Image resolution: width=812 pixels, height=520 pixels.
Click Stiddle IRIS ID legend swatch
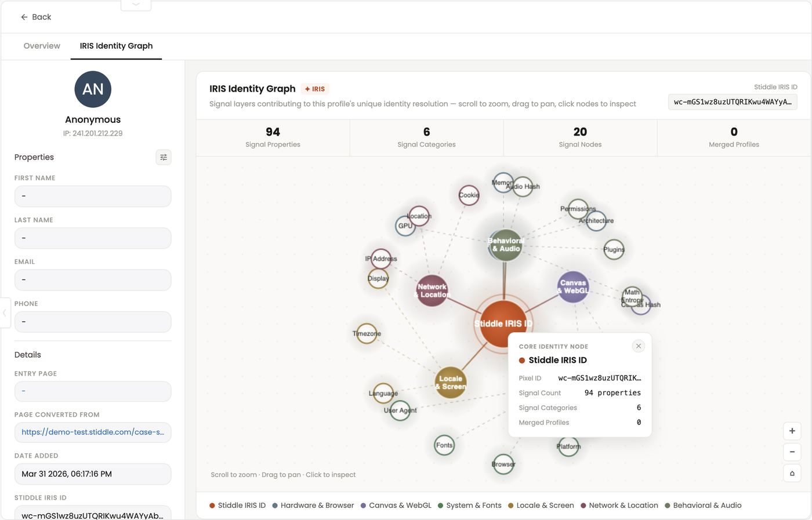click(212, 506)
